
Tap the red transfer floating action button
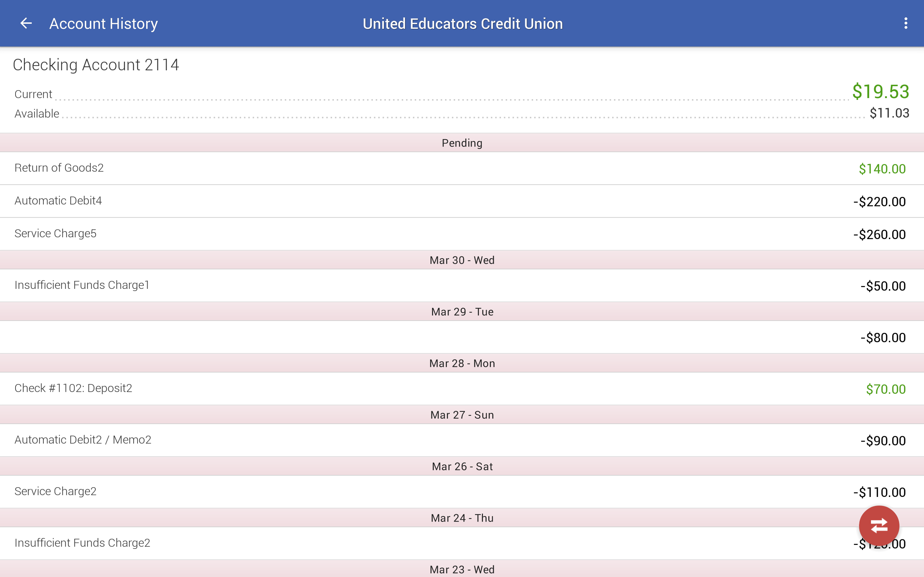click(880, 525)
